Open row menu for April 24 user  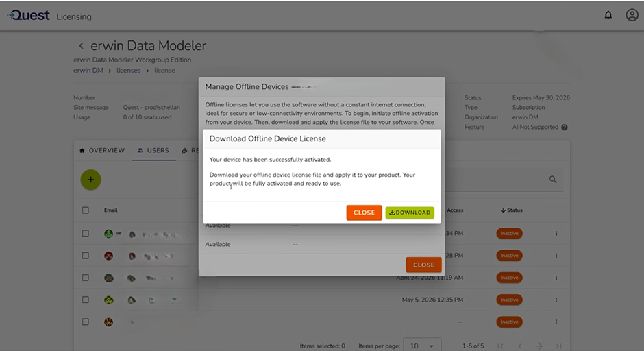pyautogui.click(x=556, y=278)
